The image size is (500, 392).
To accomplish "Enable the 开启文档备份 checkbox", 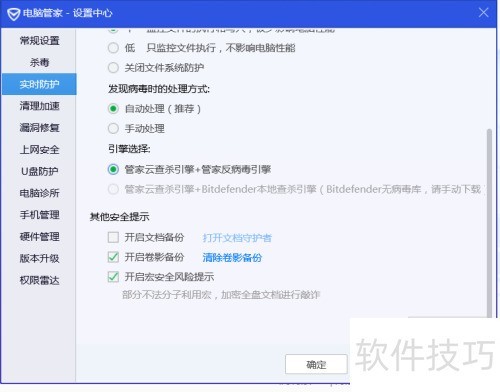I will 113,237.
